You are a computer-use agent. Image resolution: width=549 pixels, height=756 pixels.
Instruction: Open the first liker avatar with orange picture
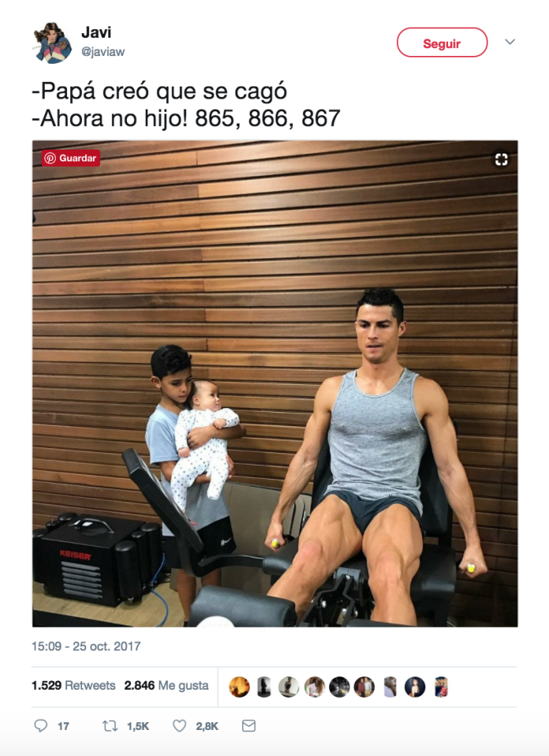[x=239, y=687]
